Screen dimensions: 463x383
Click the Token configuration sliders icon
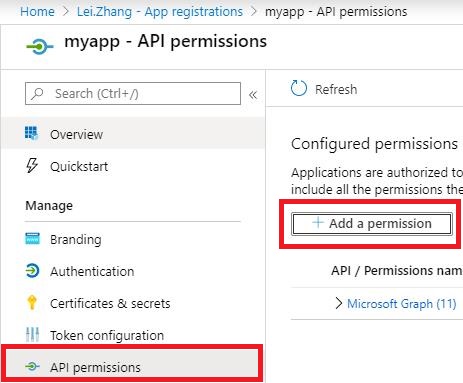pos(32,334)
